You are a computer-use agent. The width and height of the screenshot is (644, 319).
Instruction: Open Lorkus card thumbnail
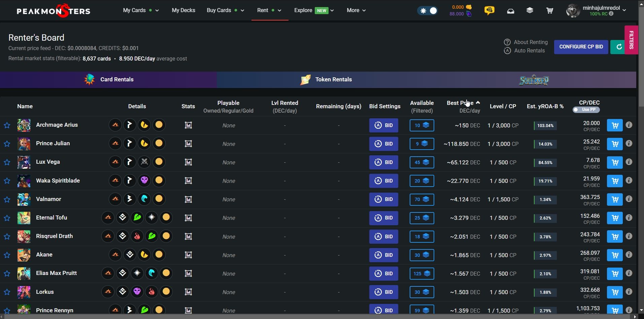point(24,292)
